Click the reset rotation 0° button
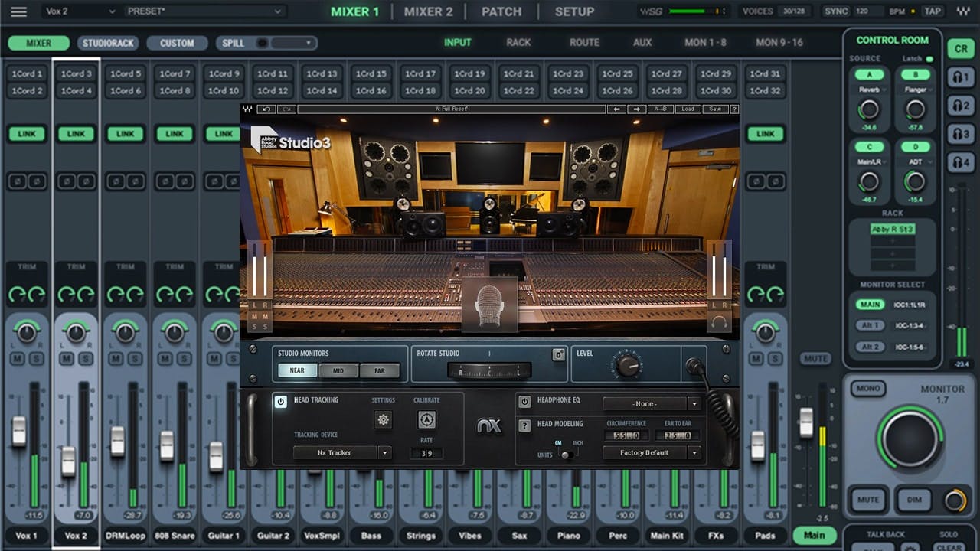 point(558,355)
